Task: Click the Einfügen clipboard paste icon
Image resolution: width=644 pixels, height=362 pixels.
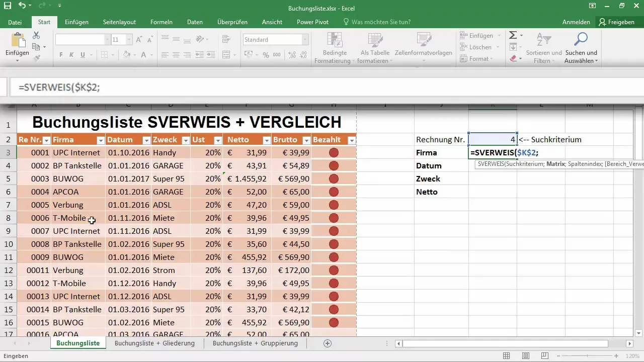Action: point(18,40)
